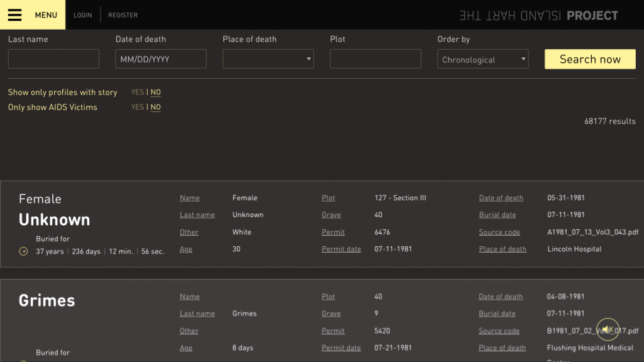
Task: Open the Place of death dropdown
Action: coord(268,59)
